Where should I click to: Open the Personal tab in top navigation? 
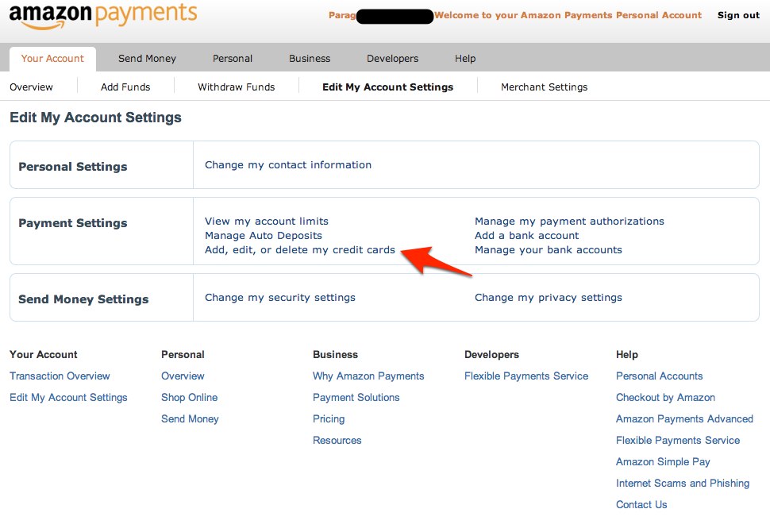233,59
